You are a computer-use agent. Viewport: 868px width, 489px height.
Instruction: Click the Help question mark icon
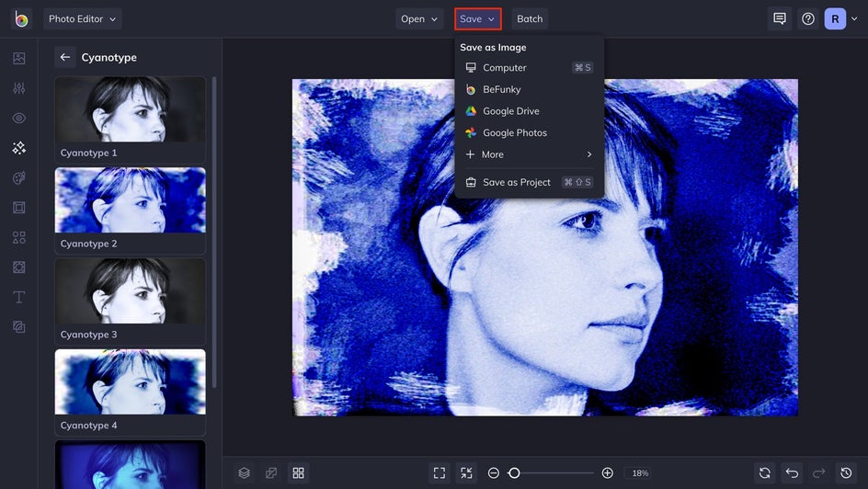[807, 18]
